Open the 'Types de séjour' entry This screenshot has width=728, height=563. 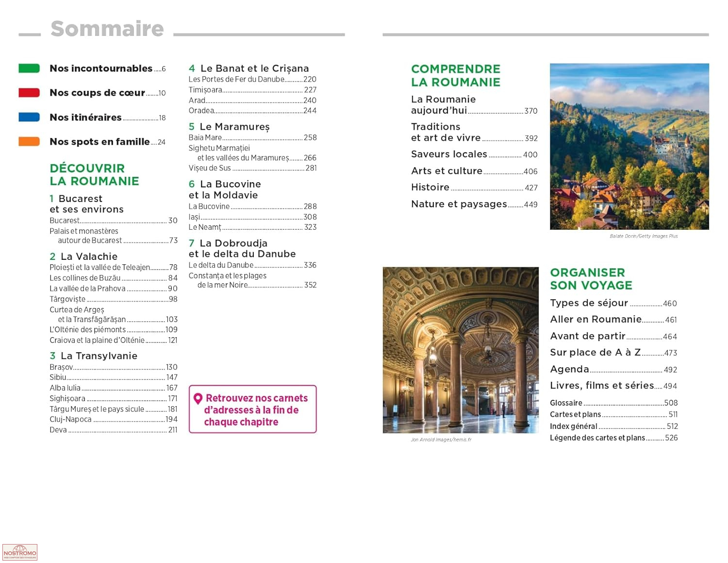pos(613,303)
